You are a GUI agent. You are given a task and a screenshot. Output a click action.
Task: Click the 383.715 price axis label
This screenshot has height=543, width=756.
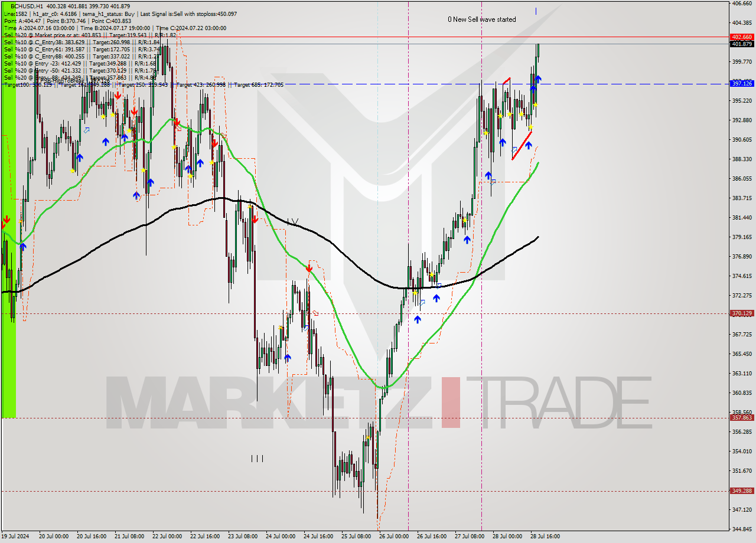742,198
